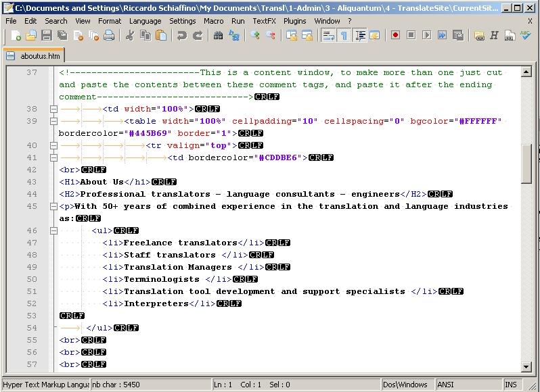The width and height of the screenshot is (540, 392).
Task: Click the italic H plugin icon
Action: tap(495, 35)
